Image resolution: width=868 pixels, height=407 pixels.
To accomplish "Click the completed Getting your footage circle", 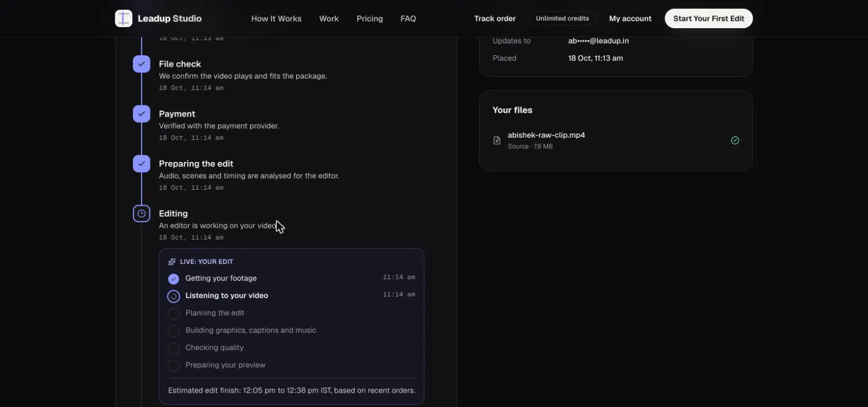I will point(174,279).
